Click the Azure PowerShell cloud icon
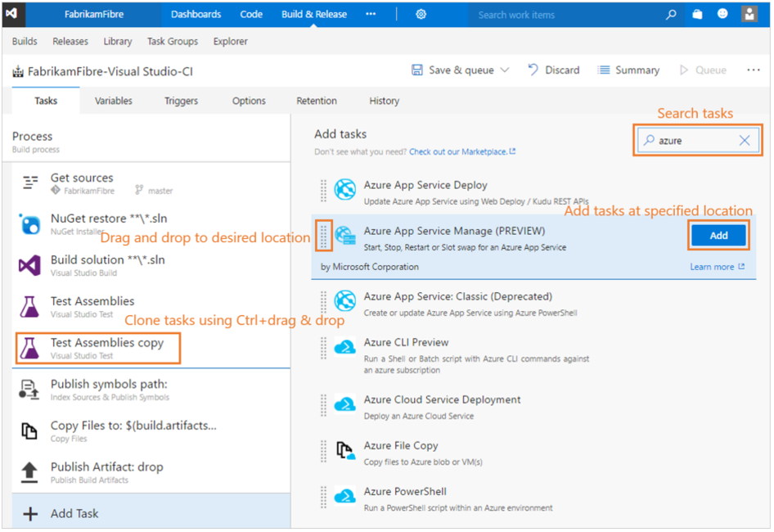The image size is (774, 532). [345, 496]
